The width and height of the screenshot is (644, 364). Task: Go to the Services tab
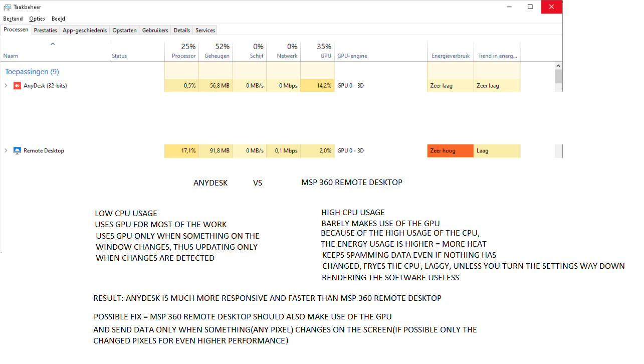click(205, 31)
